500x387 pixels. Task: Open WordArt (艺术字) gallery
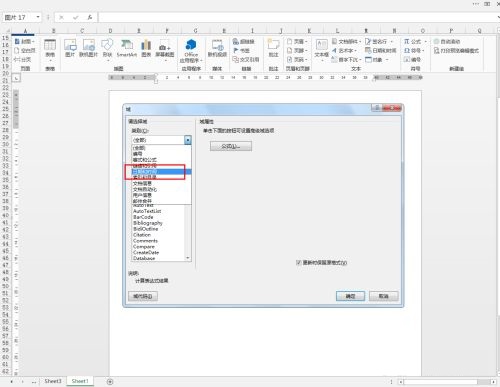[x=344, y=50]
